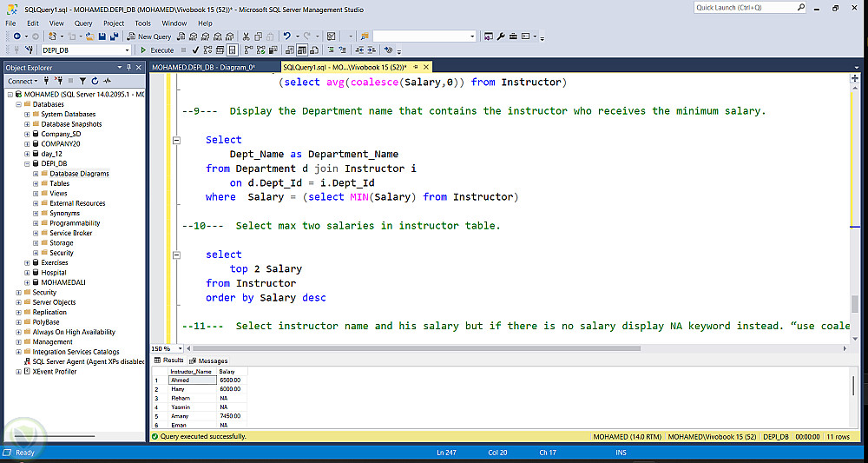Switch to the Messages tab

click(x=208, y=360)
